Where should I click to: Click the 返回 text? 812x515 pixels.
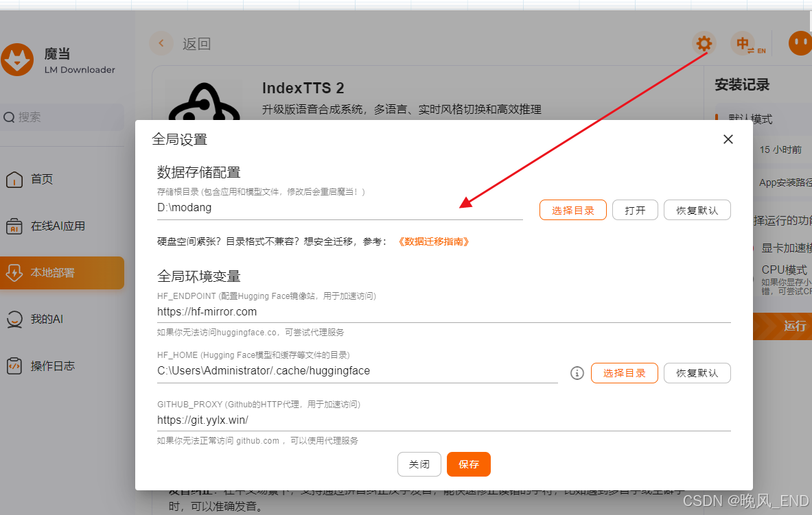(x=197, y=44)
